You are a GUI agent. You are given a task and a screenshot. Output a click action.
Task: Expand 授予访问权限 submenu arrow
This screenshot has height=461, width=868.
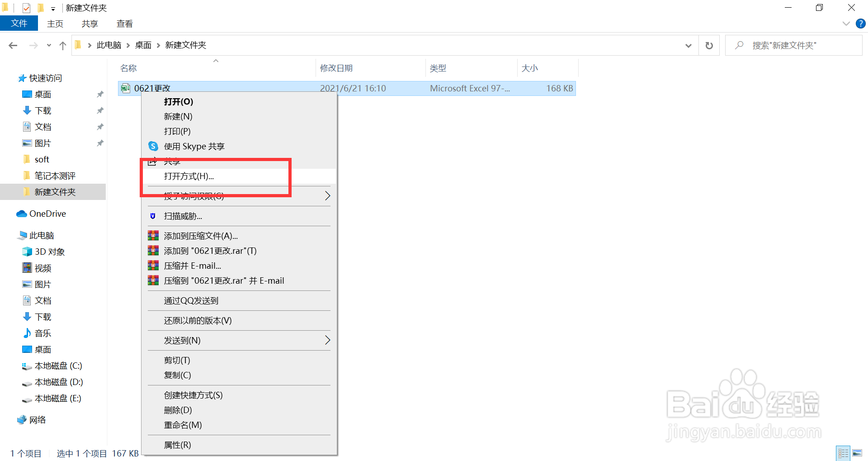327,196
